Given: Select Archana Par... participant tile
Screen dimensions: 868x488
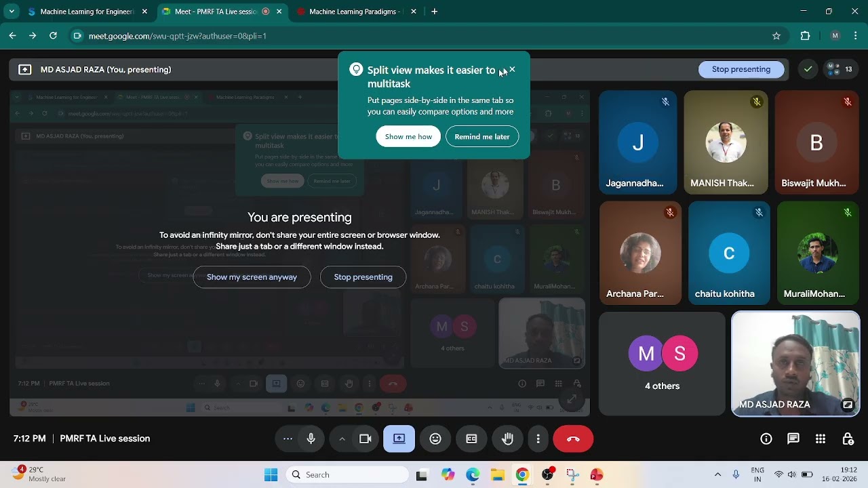Looking at the screenshot, I should (x=640, y=253).
